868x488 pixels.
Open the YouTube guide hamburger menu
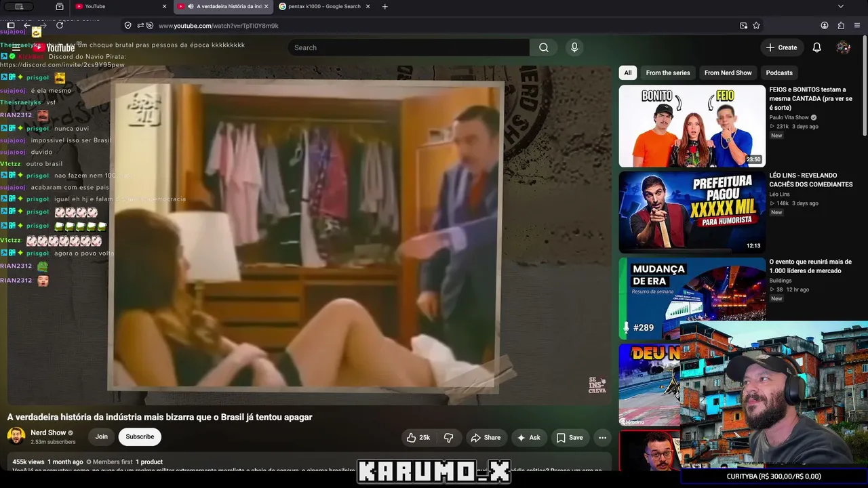click(16, 47)
